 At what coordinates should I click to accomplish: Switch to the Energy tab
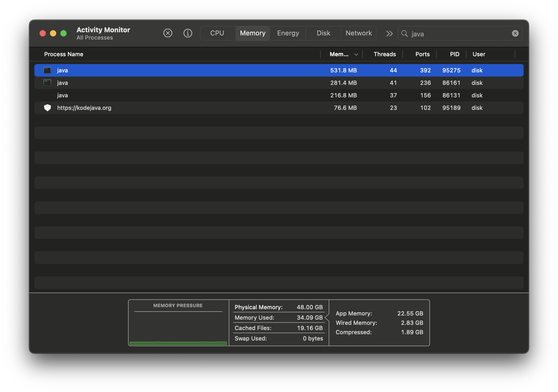click(288, 33)
